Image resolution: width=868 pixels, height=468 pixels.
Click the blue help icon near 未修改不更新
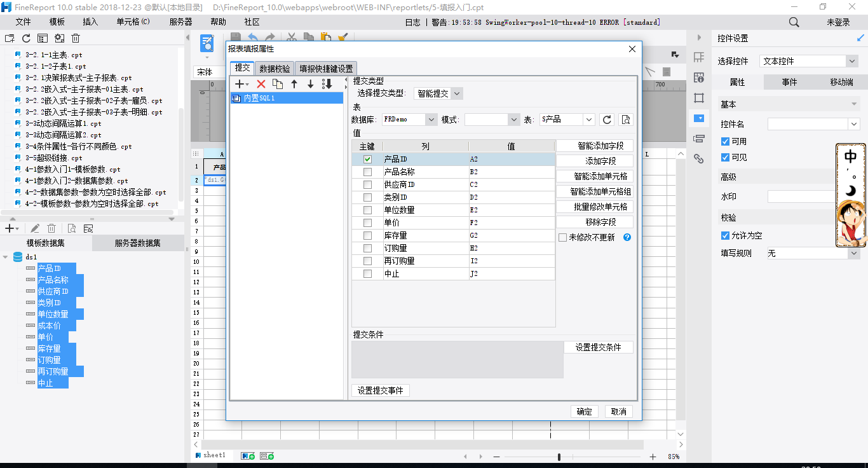coord(627,237)
